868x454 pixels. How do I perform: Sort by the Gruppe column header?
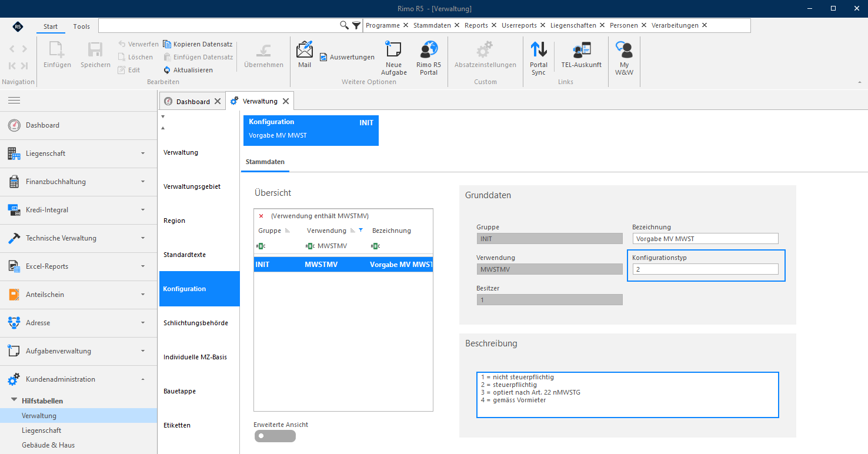point(270,231)
